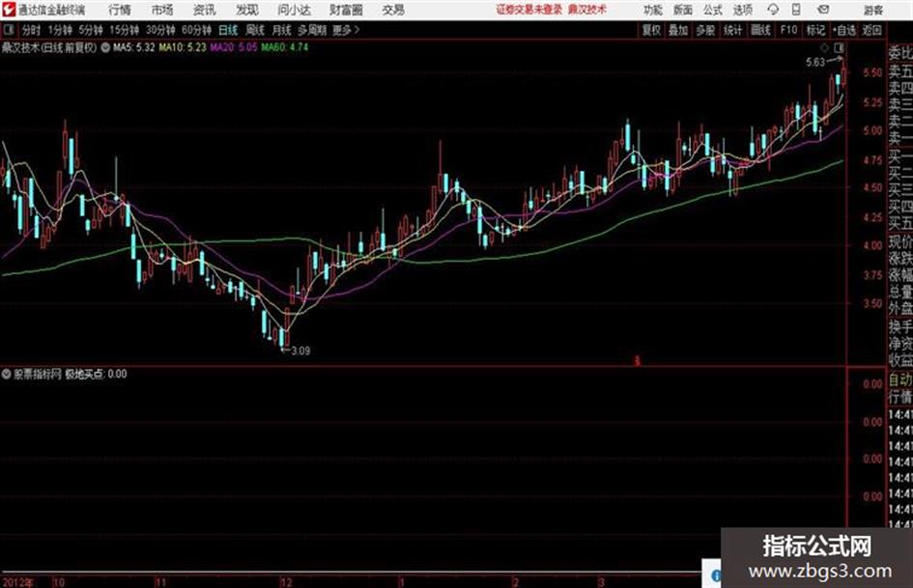The height and width of the screenshot is (588, 913).
Task: Click the MA10: 5.23 indicator value
Action: [183, 47]
